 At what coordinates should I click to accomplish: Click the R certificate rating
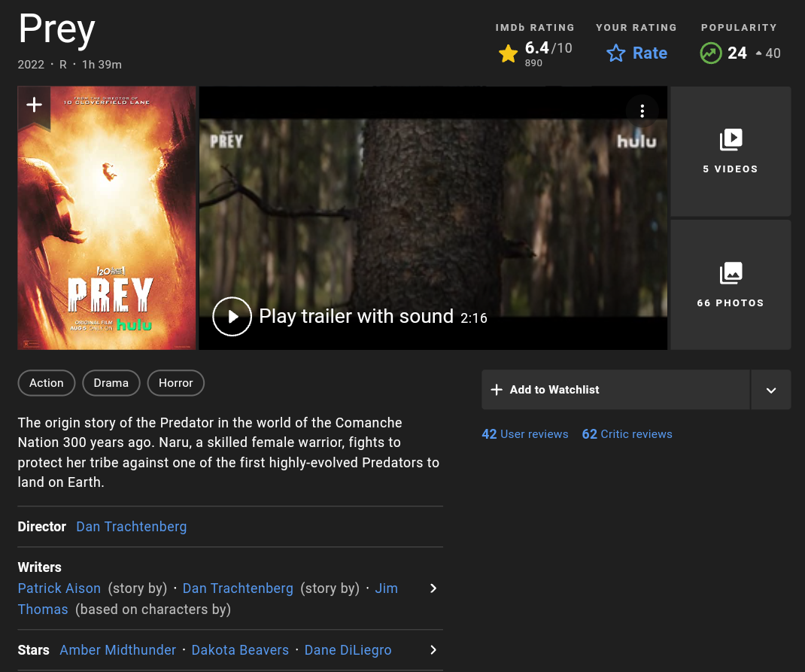[x=62, y=65]
